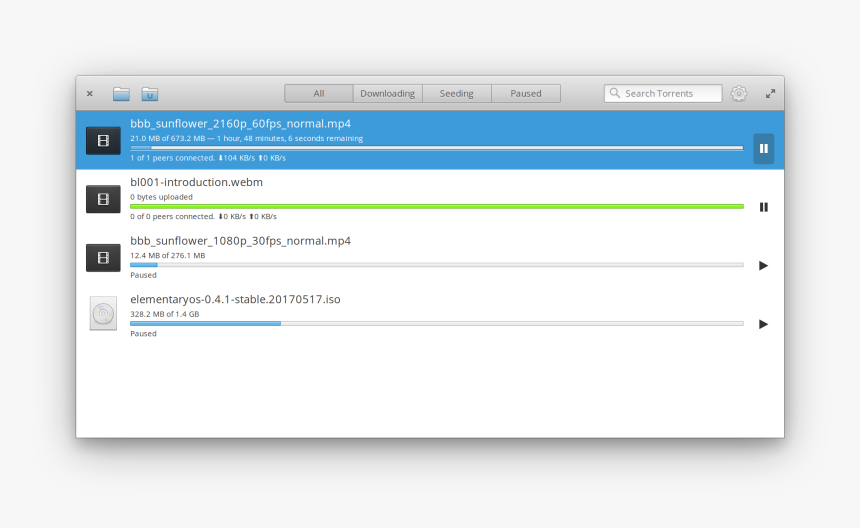Click the '12.4 MB of 276.1 MB' text

(x=167, y=256)
